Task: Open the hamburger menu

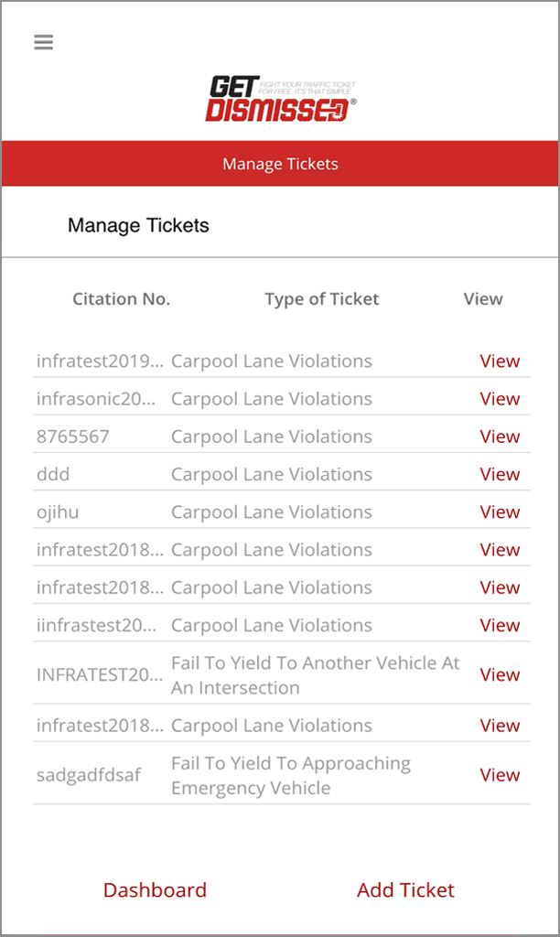Action: (x=43, y=43)
